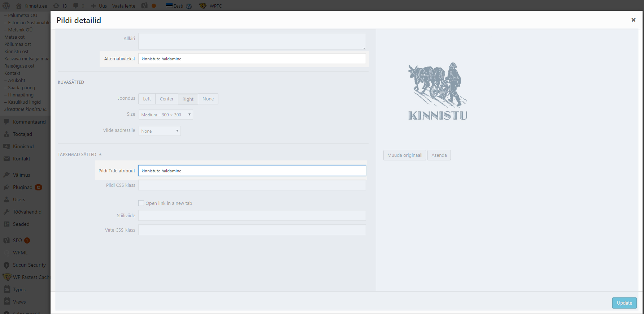The height and width of the screenshot is (314, 644).
Task: Click the Töötajad sidebar icon
Action: click(x=6, y=134)
